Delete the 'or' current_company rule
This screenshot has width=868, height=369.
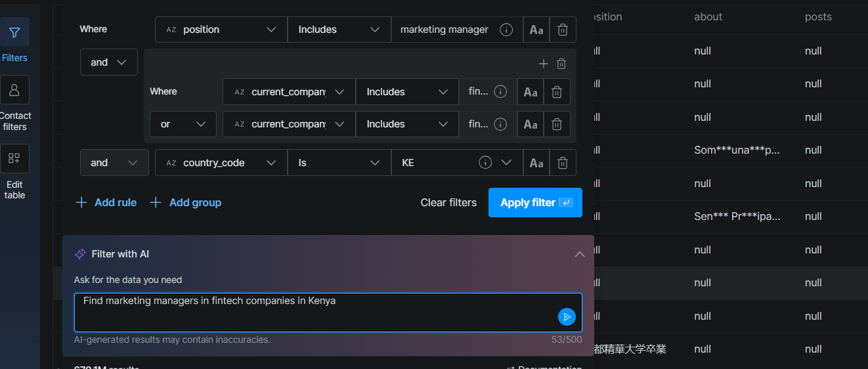(x=557, y=124)
